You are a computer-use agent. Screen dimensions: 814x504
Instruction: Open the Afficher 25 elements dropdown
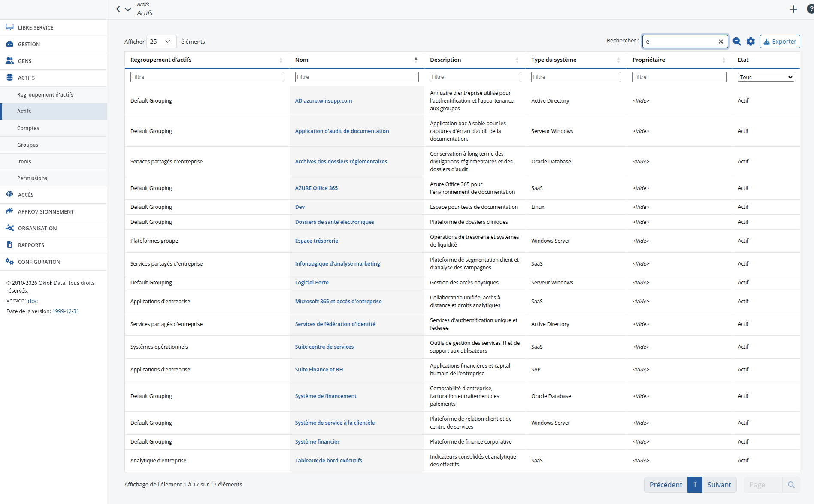[161, 42]
